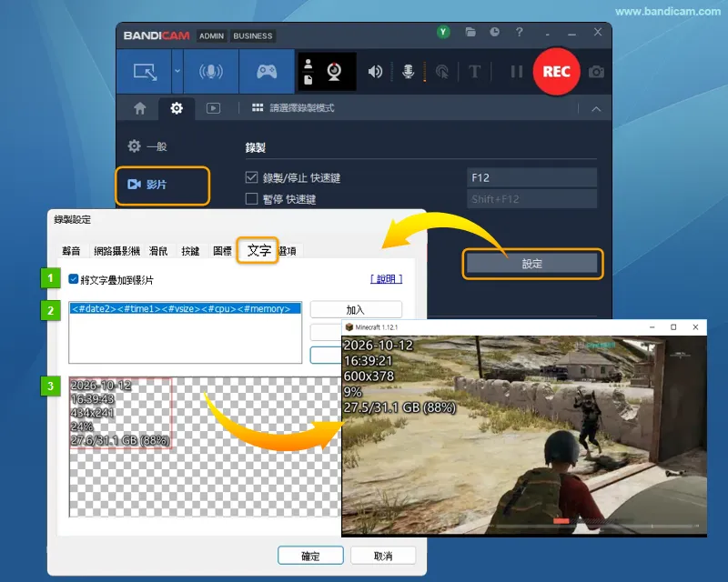This screenshot has height=582, width=728.
Task: Open the 請選擇錄製模式 mode selector
Action: point(293,108)
